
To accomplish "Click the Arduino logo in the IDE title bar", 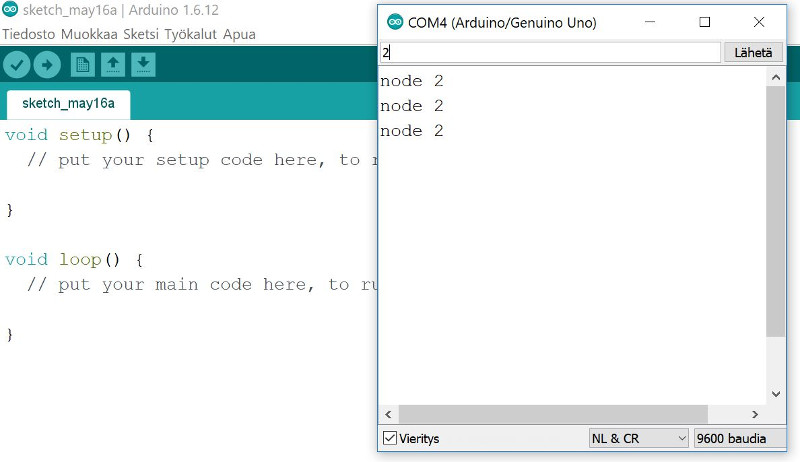I will pos(10,9).
